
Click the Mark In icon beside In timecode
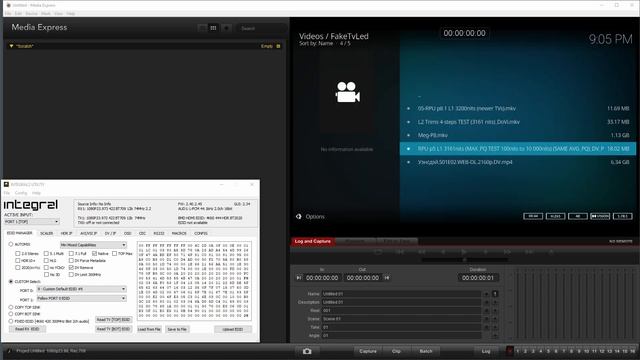tap(299, 278)
